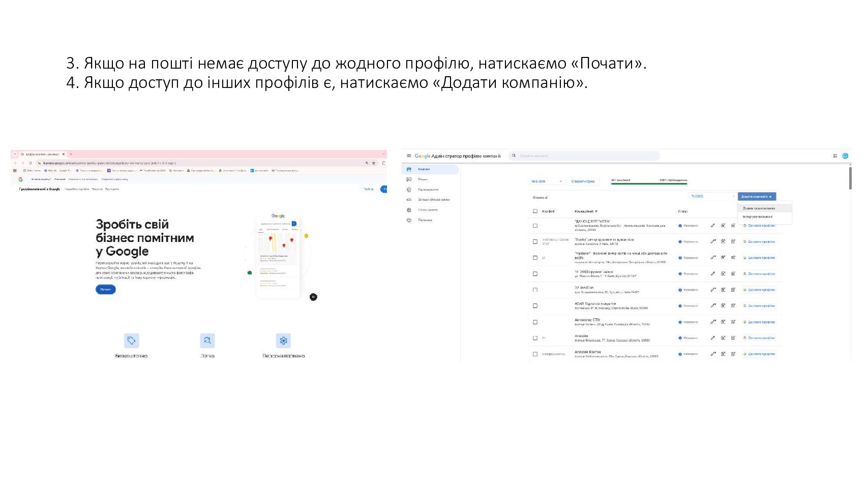Image resolution: width=868 pixels, height=488 pixels.
Task: Click the gear icon above Персоналізовано
Action: (x=283, y=341)
